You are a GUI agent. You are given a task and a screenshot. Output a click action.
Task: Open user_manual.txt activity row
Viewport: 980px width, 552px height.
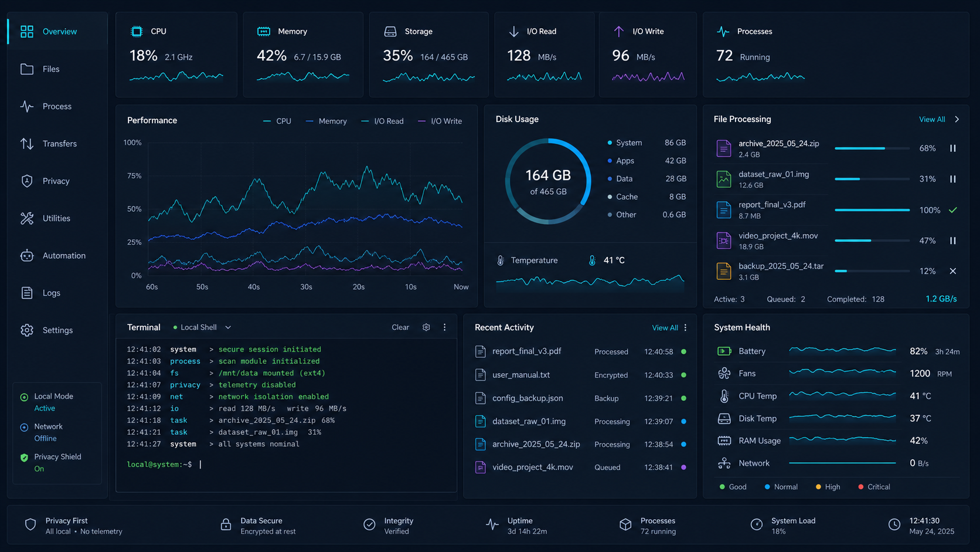coord(580,375)
